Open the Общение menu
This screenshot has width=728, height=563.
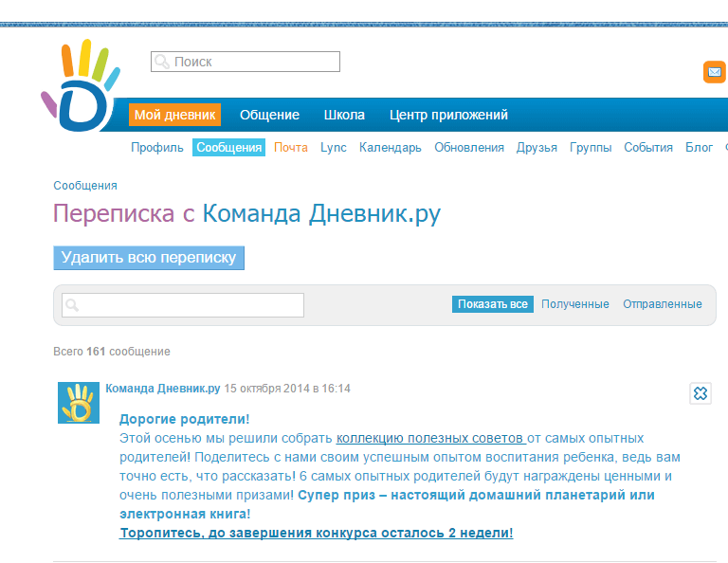[x=269, y=115]
